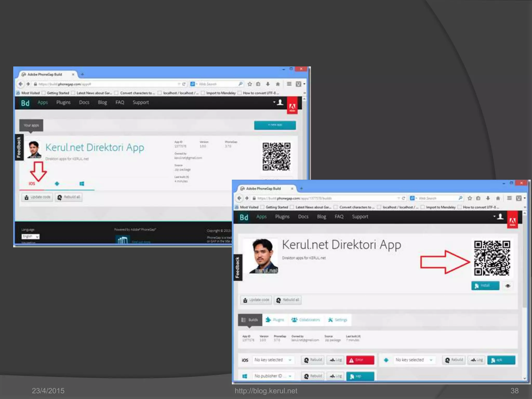Click the Bd PhoneGap Build logo in front window

tap(244, 217)
